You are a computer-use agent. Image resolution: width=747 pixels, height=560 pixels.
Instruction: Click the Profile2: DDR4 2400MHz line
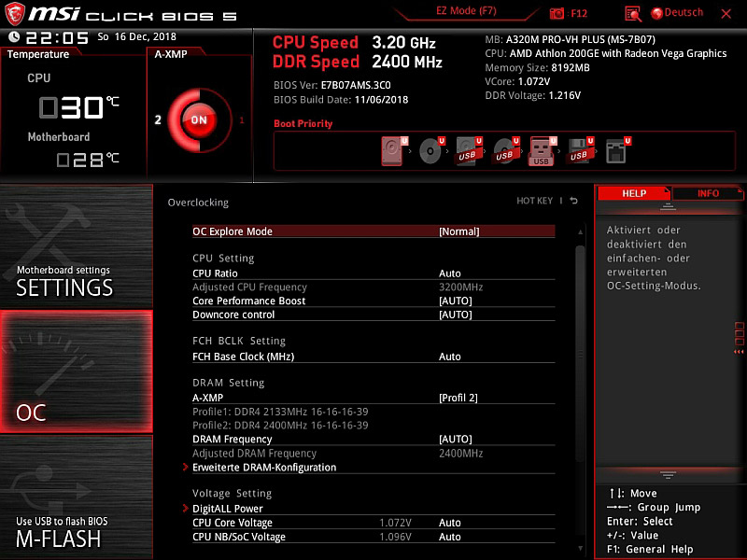tap(280, 426)
